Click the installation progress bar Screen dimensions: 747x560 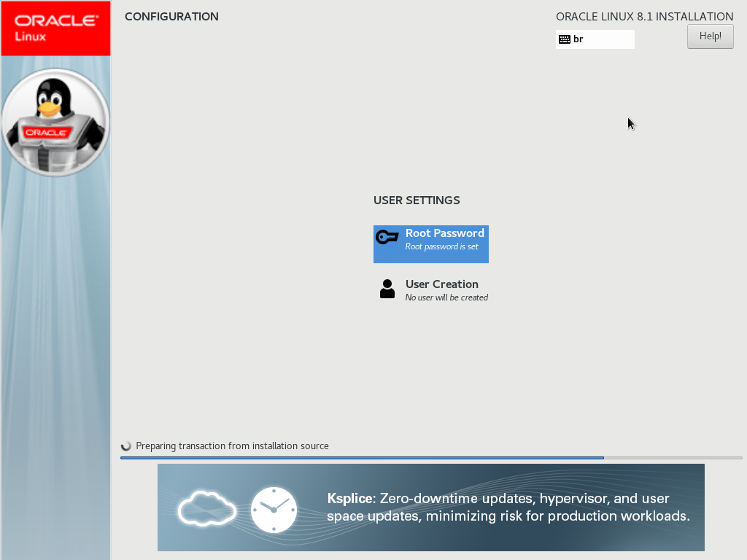431,458
